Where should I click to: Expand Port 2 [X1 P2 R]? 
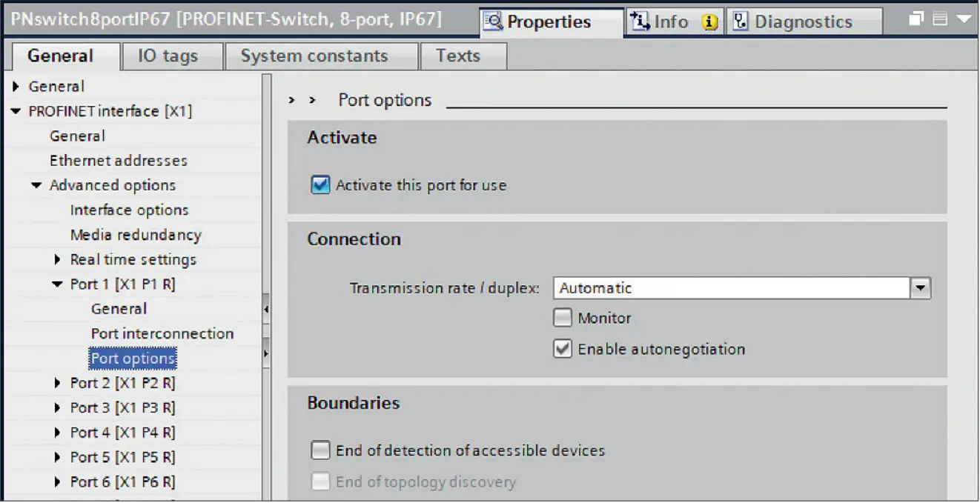pos(58,383)
